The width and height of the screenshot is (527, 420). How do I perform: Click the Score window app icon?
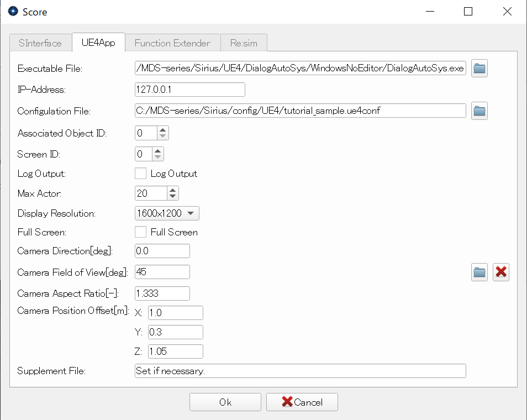click(13, 12)
